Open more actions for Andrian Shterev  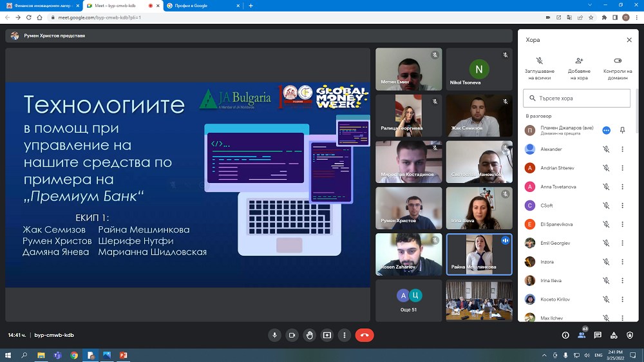coord(622,168)
